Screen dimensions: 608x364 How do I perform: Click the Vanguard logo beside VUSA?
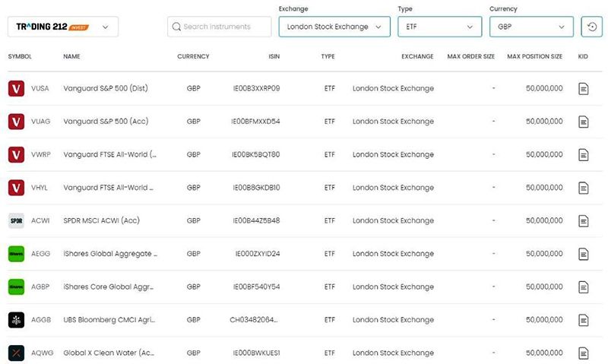click(x=16, y=88)
